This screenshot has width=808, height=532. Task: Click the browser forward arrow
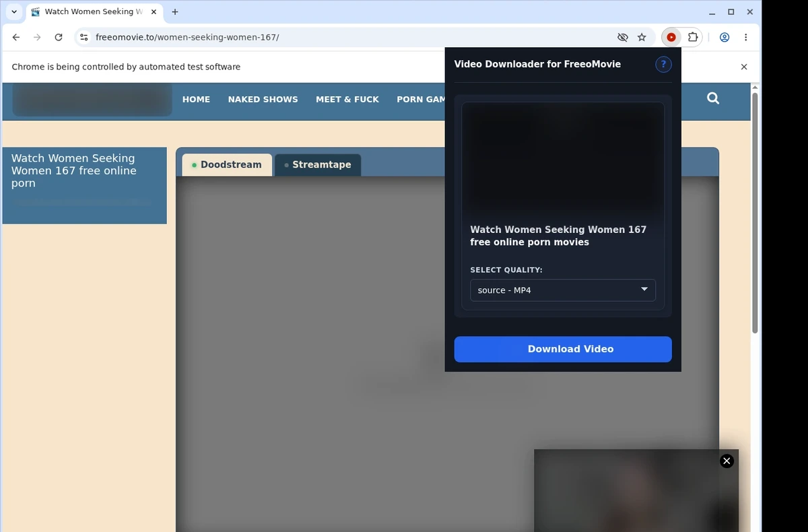[37, 38]
